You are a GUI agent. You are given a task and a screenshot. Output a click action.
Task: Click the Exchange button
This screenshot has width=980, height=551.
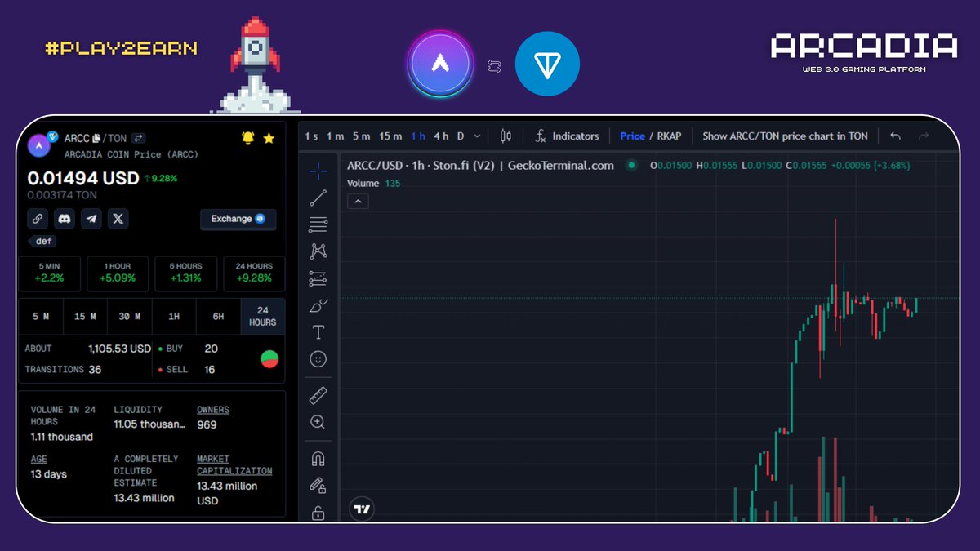(x=238, y=219)
